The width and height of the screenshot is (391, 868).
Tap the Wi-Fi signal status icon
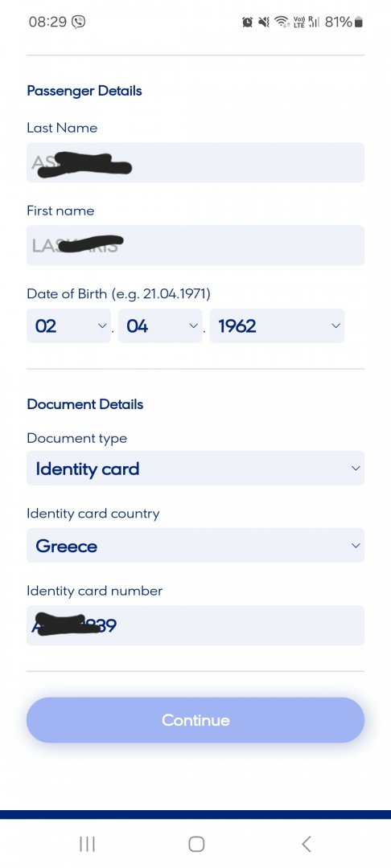(282, 23)
